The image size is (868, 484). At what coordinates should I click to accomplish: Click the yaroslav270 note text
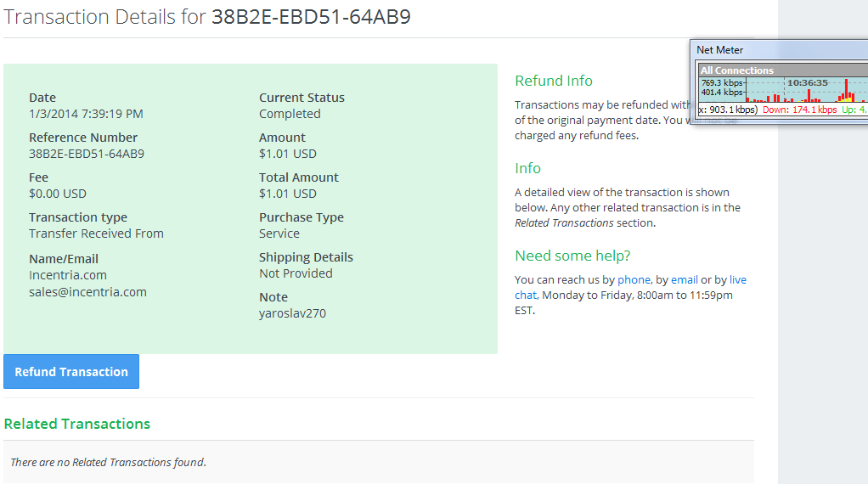click(x=292, y=313)
